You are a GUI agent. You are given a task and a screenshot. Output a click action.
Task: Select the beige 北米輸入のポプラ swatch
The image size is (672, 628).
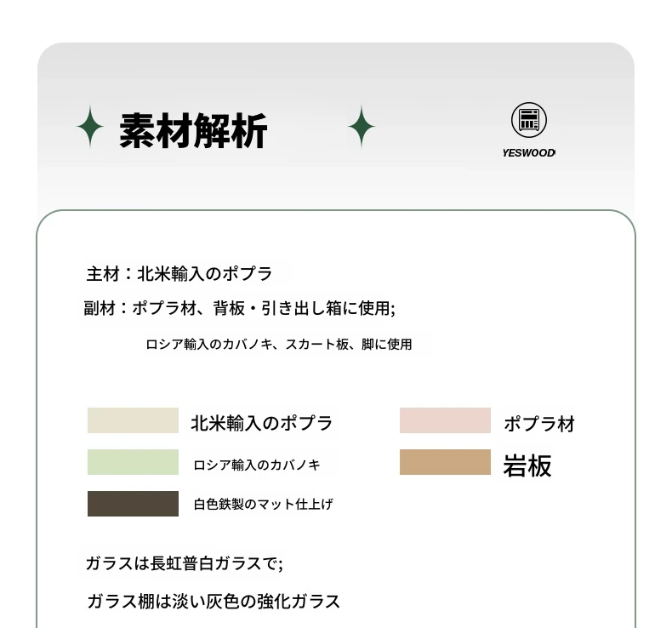pos(133,420)
